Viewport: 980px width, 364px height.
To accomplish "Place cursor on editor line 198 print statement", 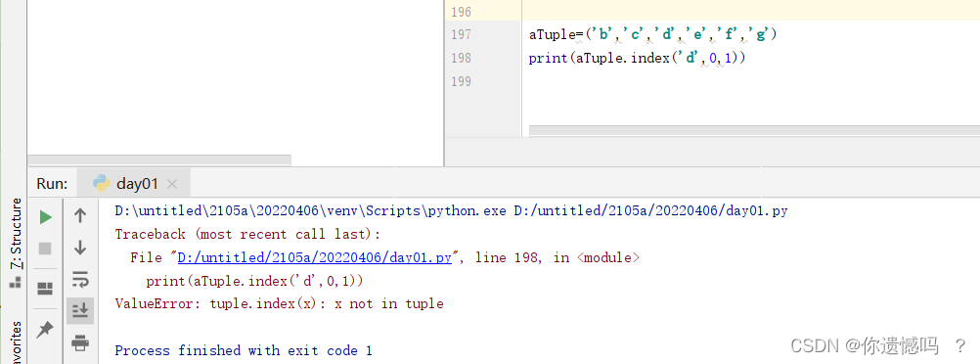I will click(x=638, y=58).
